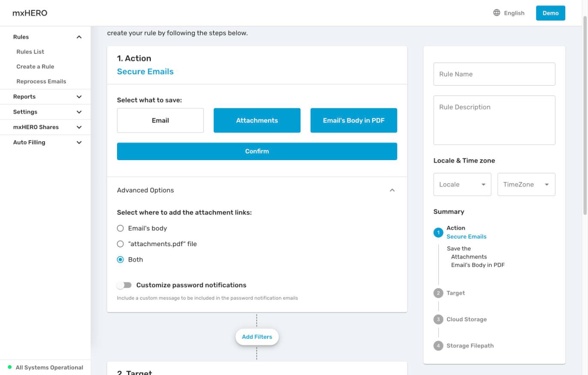Toggle the Email's Body in PDF option
Screen dimensions: 588x375
[354, 120]
